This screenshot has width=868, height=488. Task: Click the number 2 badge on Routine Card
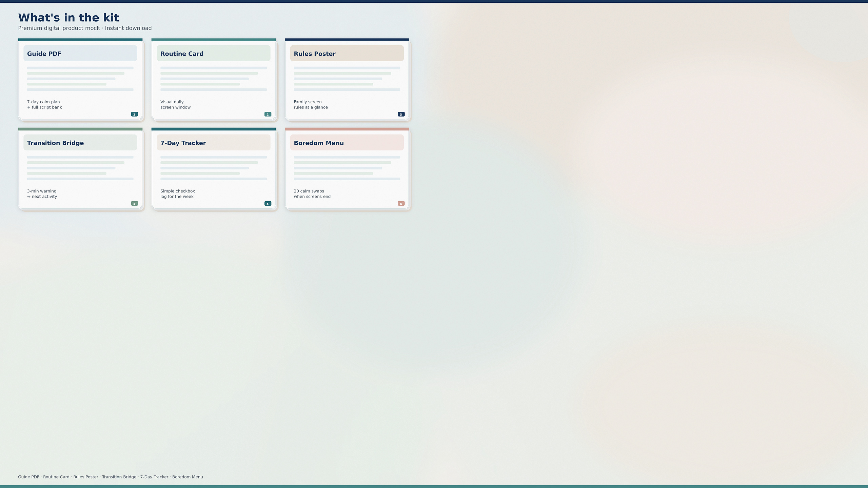point(268,114)
